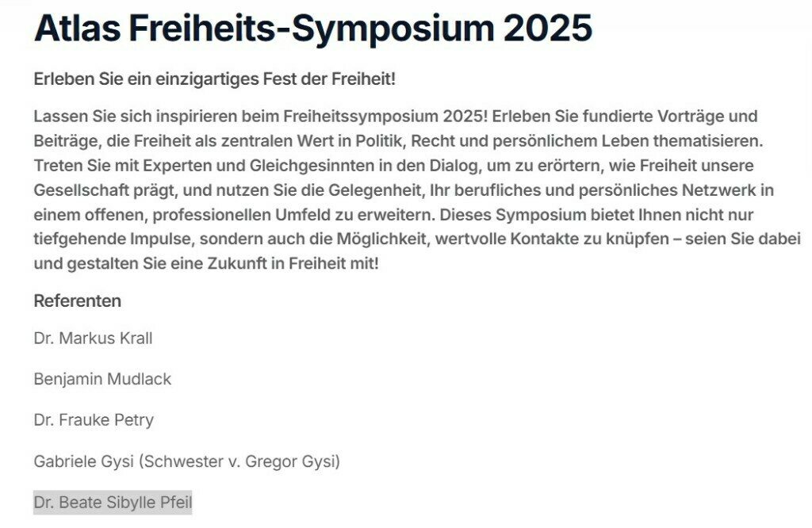
Task: Click the "Referenten" section heading
Action: coord(78,301)
